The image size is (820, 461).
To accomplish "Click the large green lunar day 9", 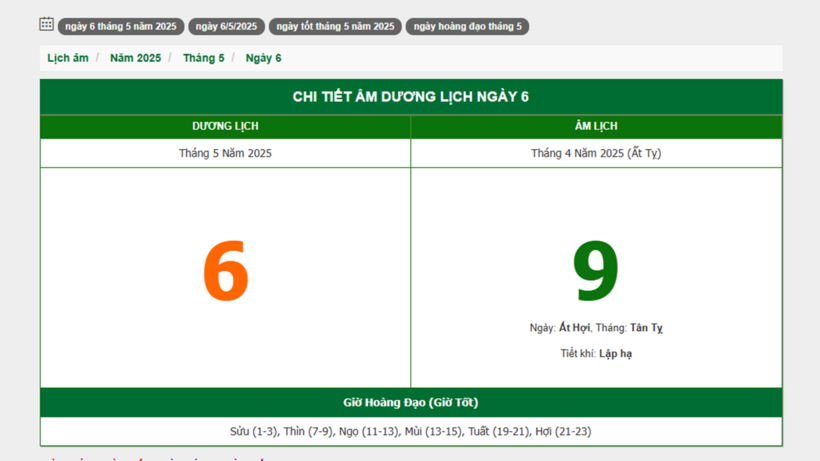I will coord(596,272).
